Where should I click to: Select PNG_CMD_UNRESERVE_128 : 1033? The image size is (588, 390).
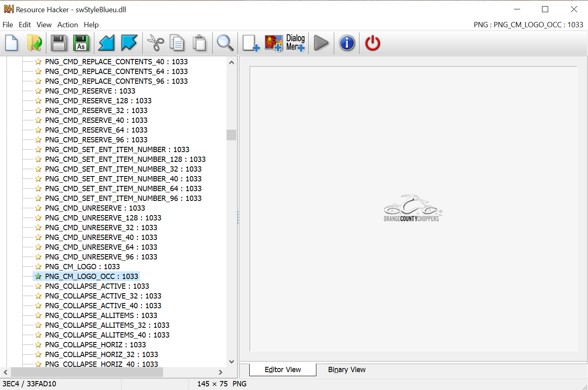point(103,218)
